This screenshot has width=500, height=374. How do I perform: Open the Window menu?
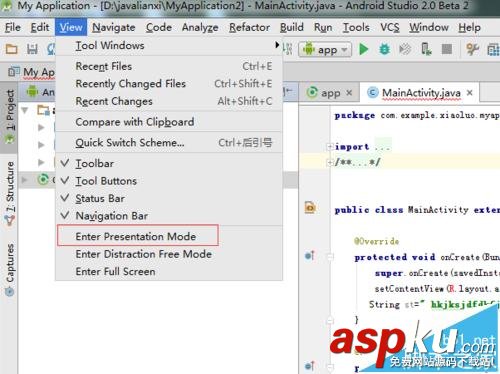[429, 27]
